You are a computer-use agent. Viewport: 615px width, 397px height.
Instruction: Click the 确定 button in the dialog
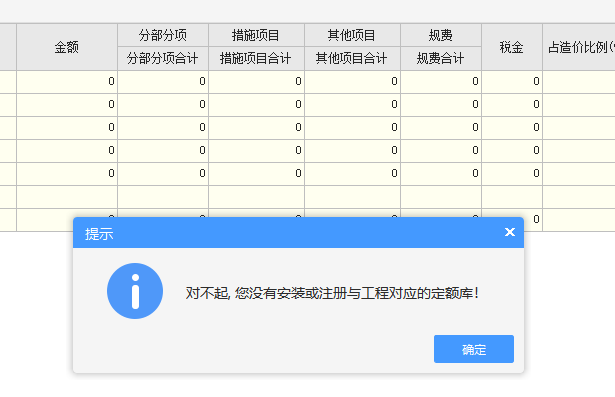click(473, 349)
